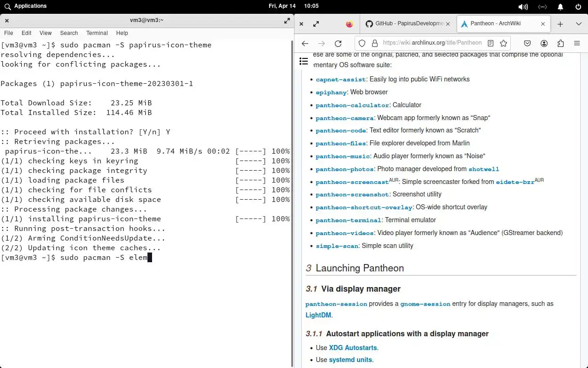This screenshot has height=368, width=588.
Task: Open the Firefox account icon
Action: (544, 43)
